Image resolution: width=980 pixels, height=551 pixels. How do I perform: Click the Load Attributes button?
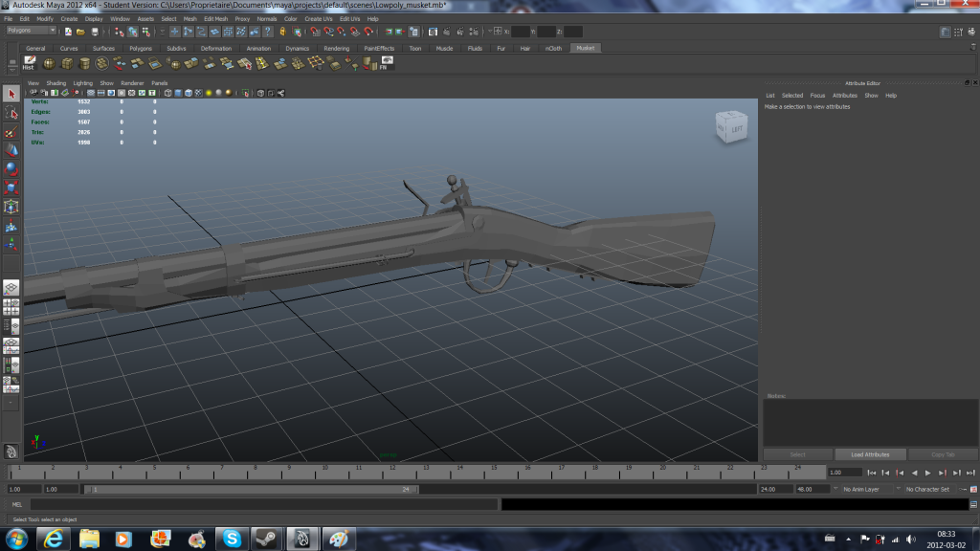tap(869, 454)
